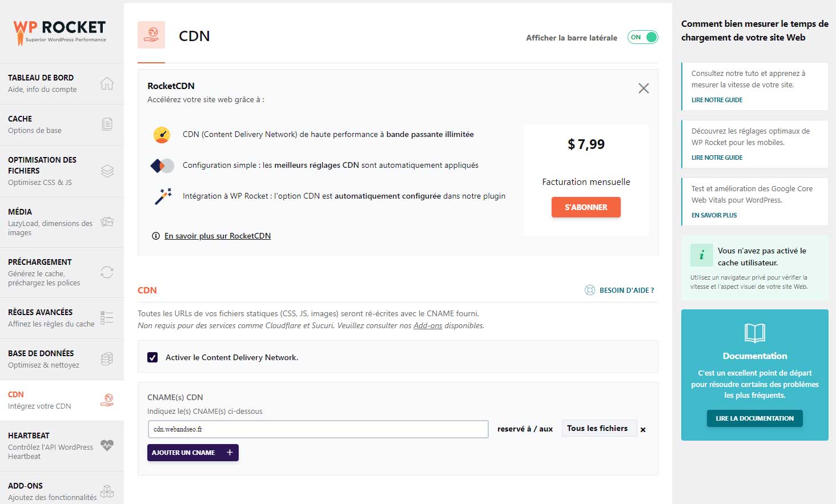Click Ajouter un CNAME button

click(x=192, y=453)
